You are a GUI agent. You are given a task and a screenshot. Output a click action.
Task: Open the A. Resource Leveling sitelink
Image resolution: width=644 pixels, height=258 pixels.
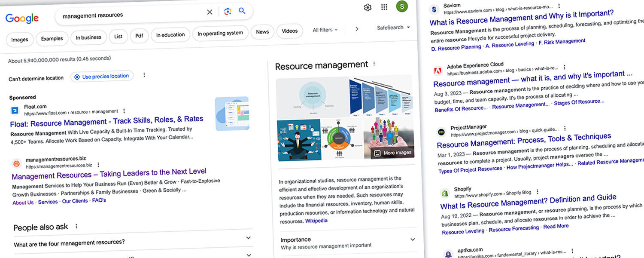[x=510, y=44]
